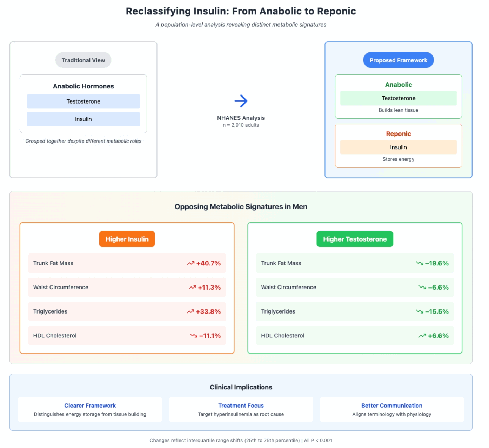
Task: Click the orange Higher Insulin badge
Action: pos(127,239)
